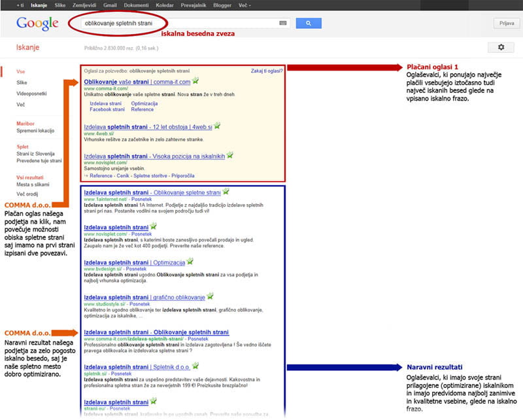523x420 pixels.
Task: Click Zakaj ti oglasi? link
Action: tap(267, 71)
